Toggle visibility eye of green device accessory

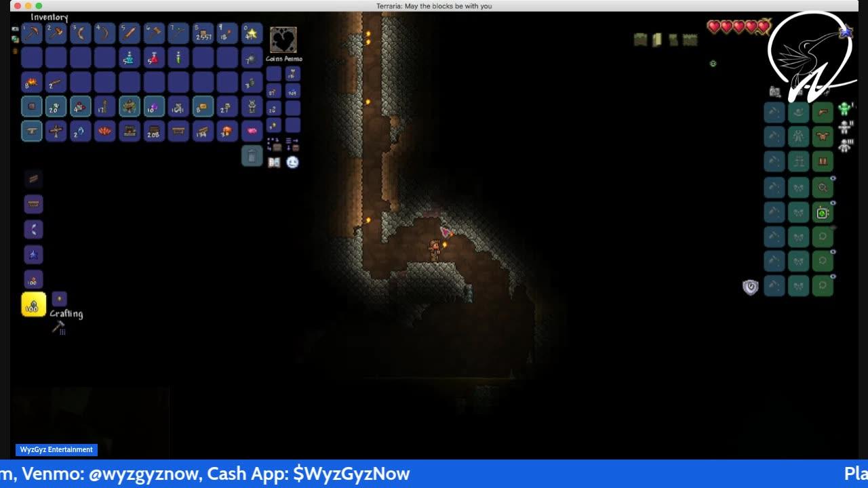pyautogui.click(x=833, y=203)
